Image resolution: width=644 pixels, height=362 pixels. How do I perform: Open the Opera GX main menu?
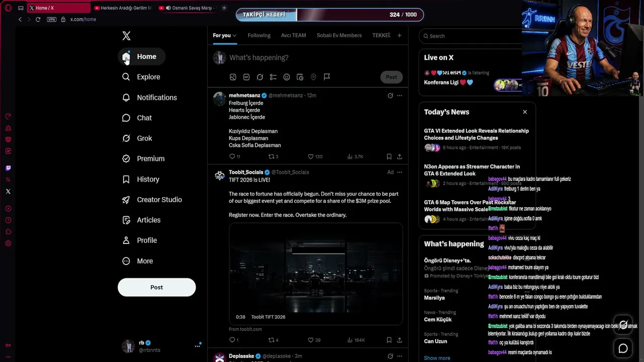pos(8,8)
